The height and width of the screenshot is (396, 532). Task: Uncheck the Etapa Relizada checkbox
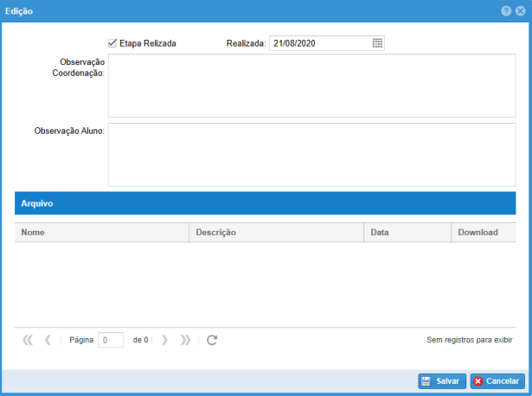coord(112,43)
